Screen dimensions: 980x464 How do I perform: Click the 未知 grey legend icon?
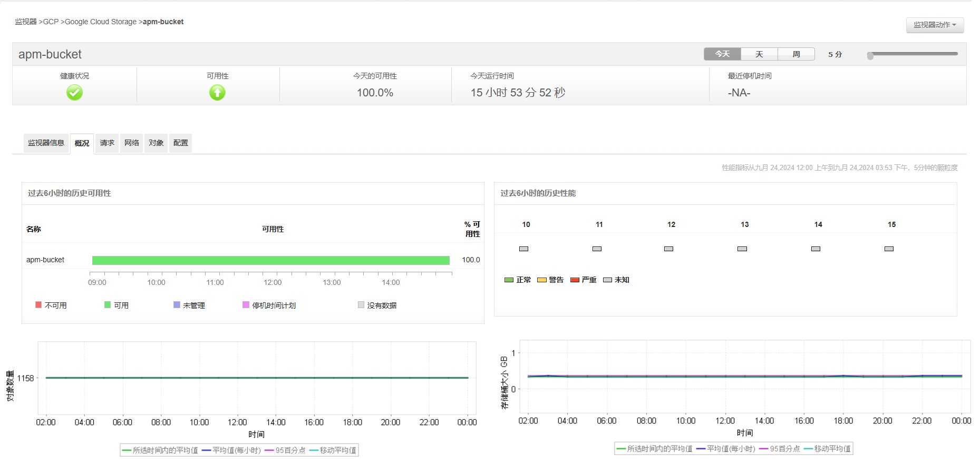click(607, 280)
